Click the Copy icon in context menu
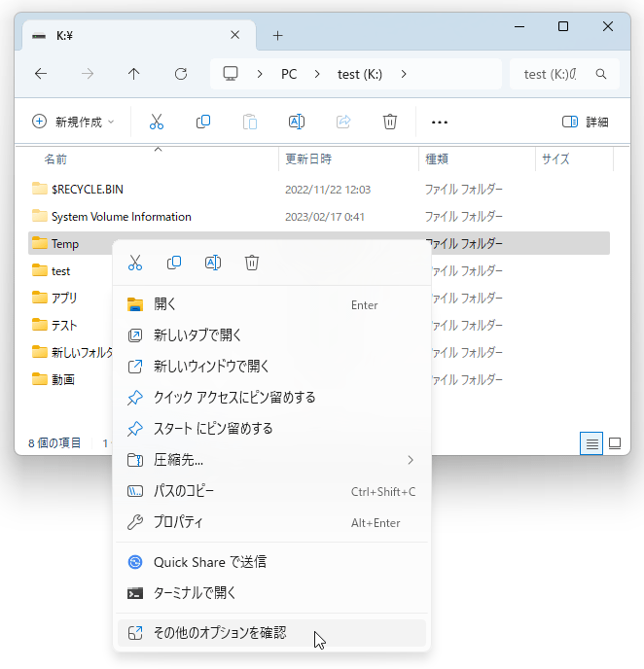Image resolution: width=644 pixels, height=669 pixels. (174, 263)
